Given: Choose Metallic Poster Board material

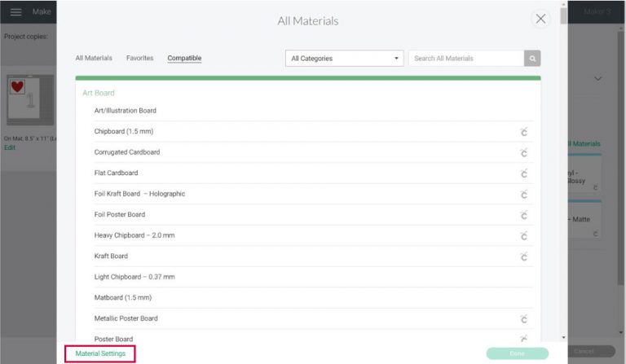Looking at the screenshot, I should click(314, 318).
